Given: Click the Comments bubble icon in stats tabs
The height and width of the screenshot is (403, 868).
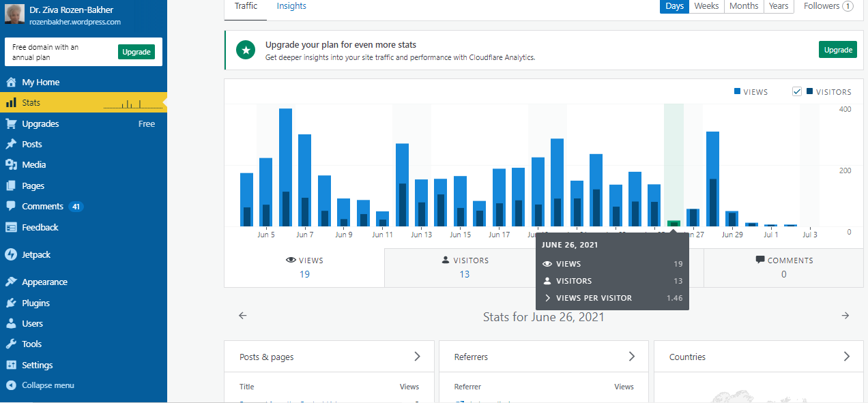Looking at the screenshot, I should click(759, 260).
